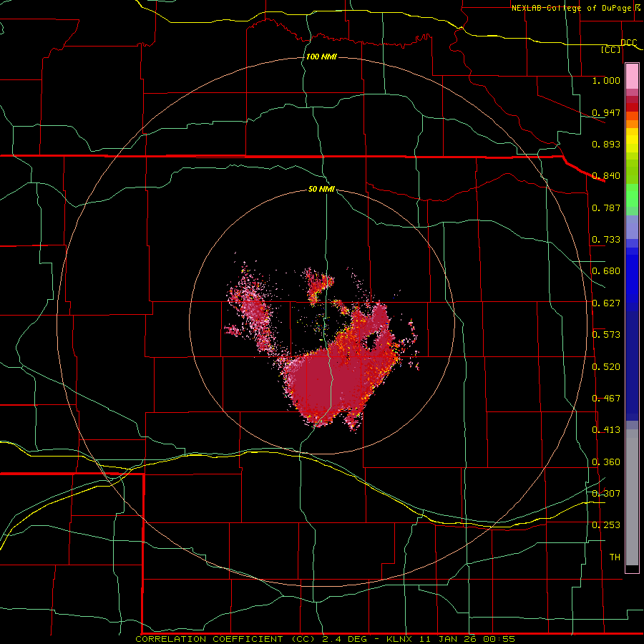Viewport: 644px width, 644px height.
Task: Select the 0.787 scale value
Action: coord(606,208)
